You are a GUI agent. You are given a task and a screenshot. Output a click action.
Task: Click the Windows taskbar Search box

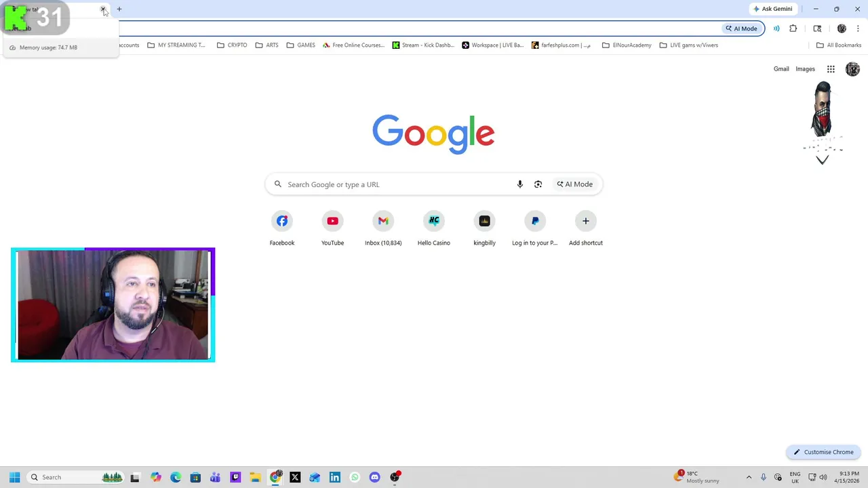click(75, 477)
